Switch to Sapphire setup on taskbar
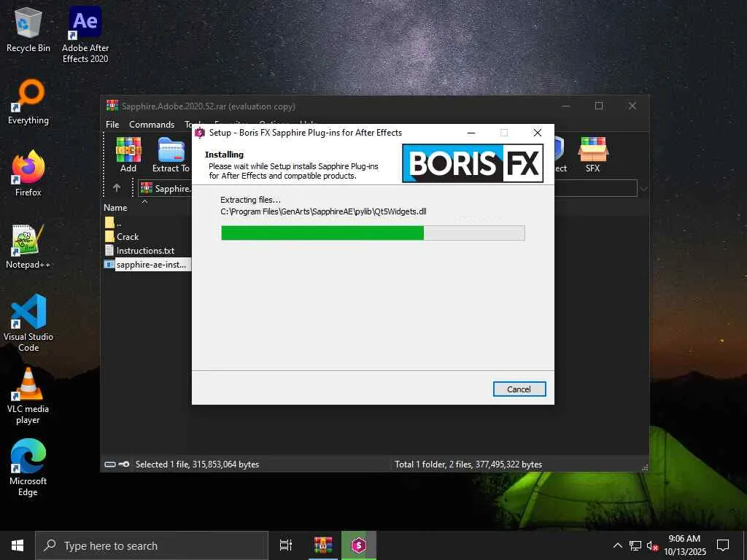The image size is (747, 560). tap(359, 545)
